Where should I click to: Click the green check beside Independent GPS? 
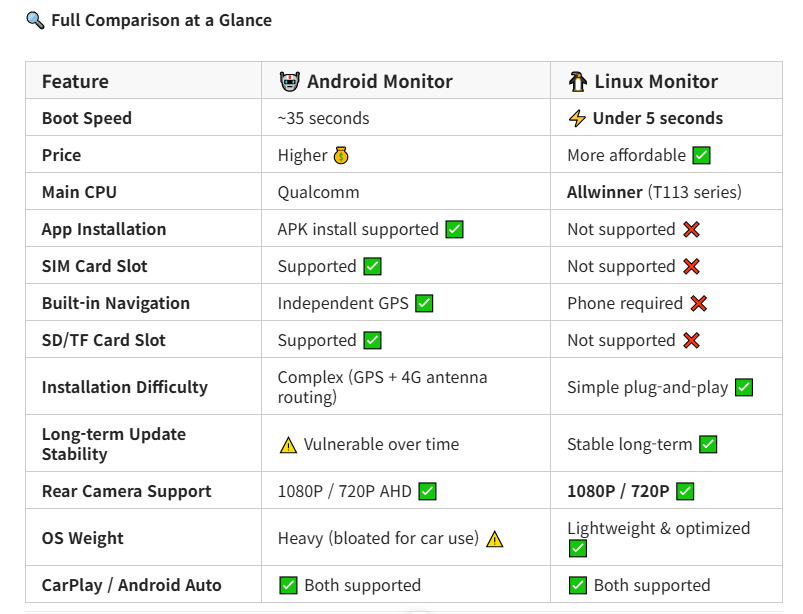(424, 304)
